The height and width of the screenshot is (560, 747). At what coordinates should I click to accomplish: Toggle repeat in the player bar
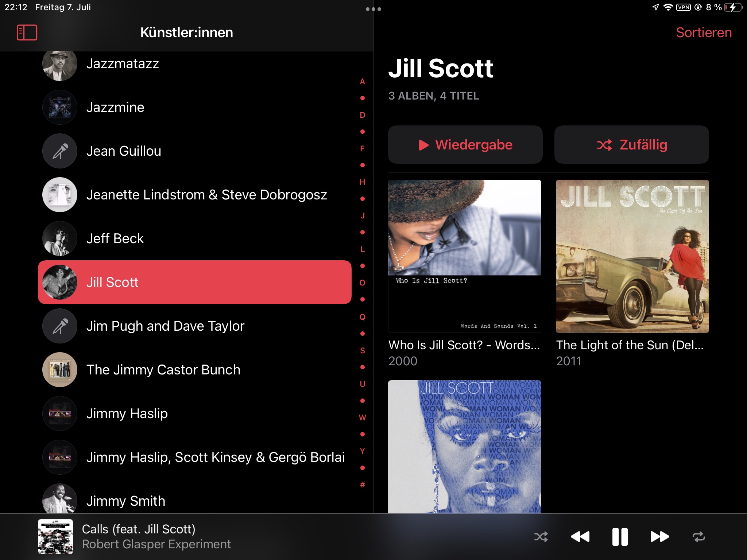click(x=698, y=537)
